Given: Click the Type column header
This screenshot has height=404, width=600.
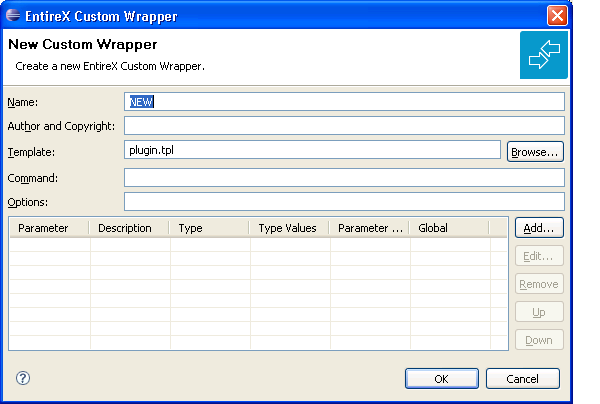Looking at the screenshot, I should (x=209, y=228).
